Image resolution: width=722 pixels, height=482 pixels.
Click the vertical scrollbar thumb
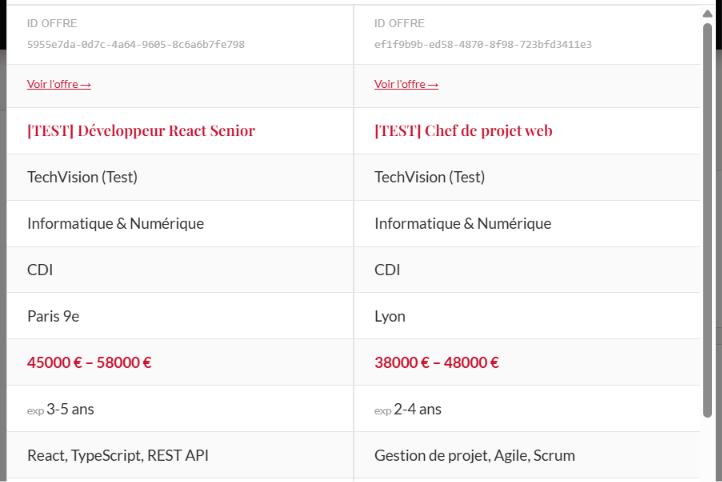point(708,221)
